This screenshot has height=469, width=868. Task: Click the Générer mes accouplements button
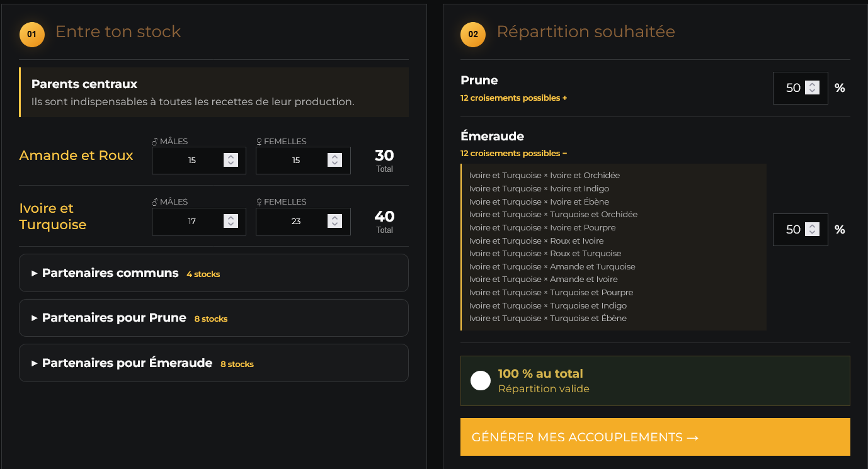click(655, 437)
